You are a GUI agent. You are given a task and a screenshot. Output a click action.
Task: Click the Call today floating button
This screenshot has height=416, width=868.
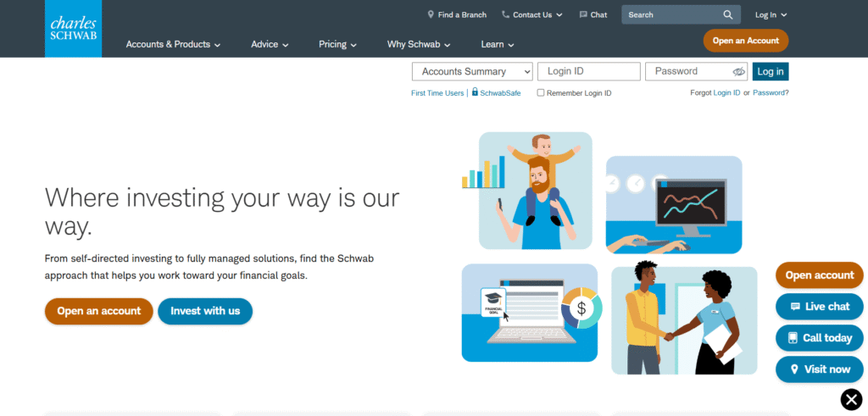click(820, 338)
